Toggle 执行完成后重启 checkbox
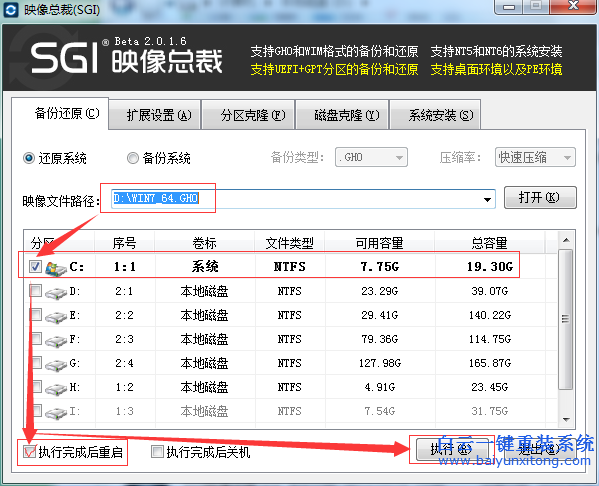Viewport: 599px width, 486px height. tap(29, 452)
